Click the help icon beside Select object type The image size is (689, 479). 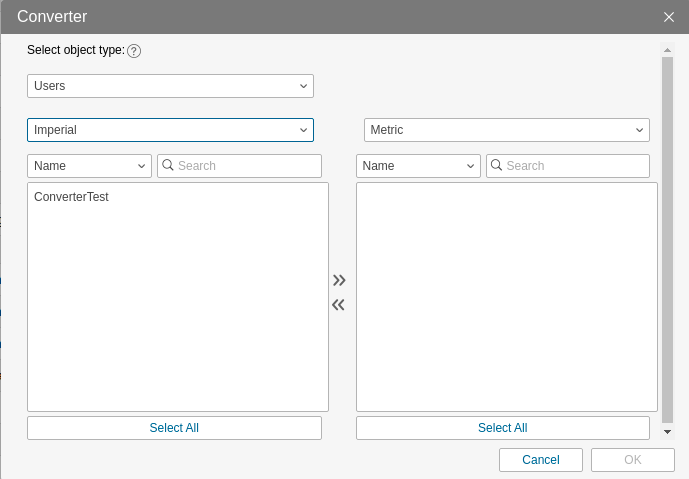134,51
